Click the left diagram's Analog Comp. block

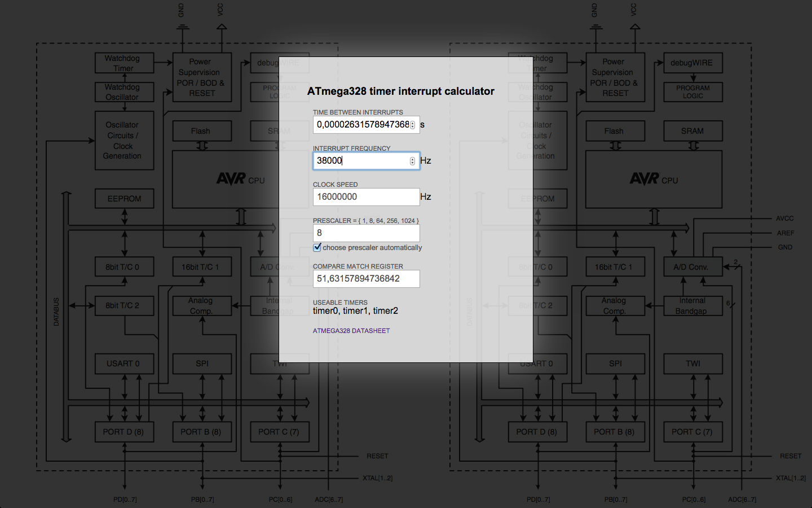(x=202, y=305)
